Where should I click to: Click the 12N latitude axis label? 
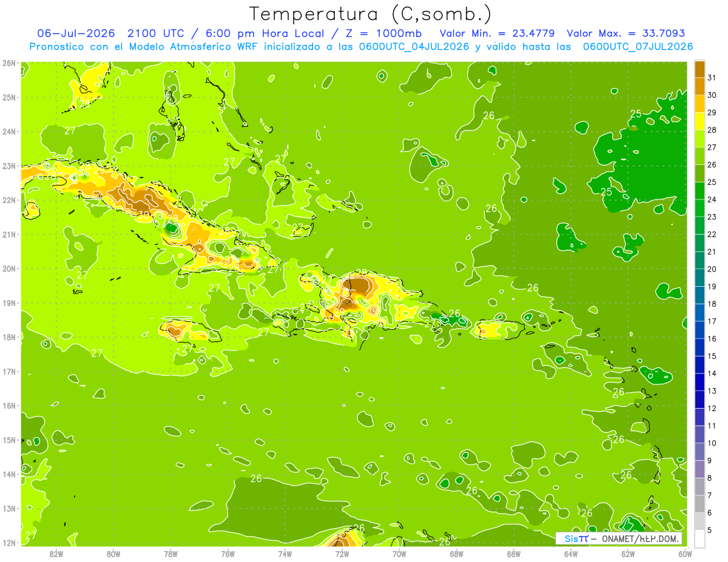8,543
